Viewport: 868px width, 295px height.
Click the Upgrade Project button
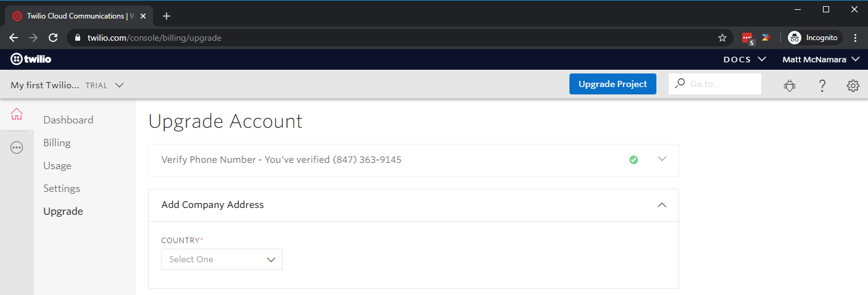tap(613, 84)
